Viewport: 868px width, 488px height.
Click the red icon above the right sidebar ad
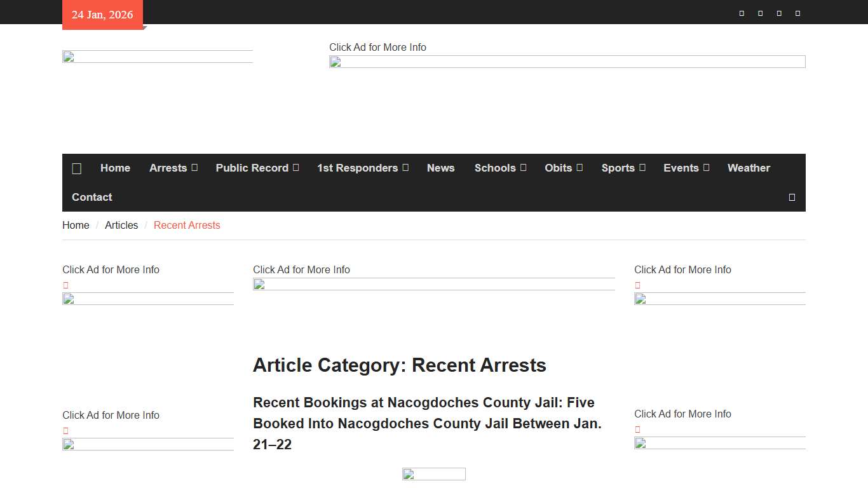tap(637, 285)
